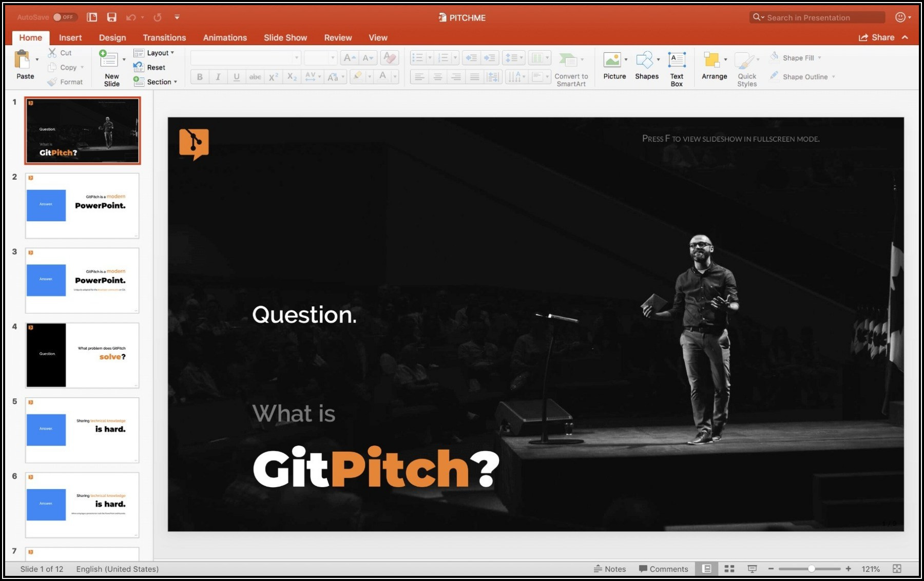The width and height of the screenshot is (924, 581).
Task: Click the New Slide icon
Action: click(x=108, y=59)
